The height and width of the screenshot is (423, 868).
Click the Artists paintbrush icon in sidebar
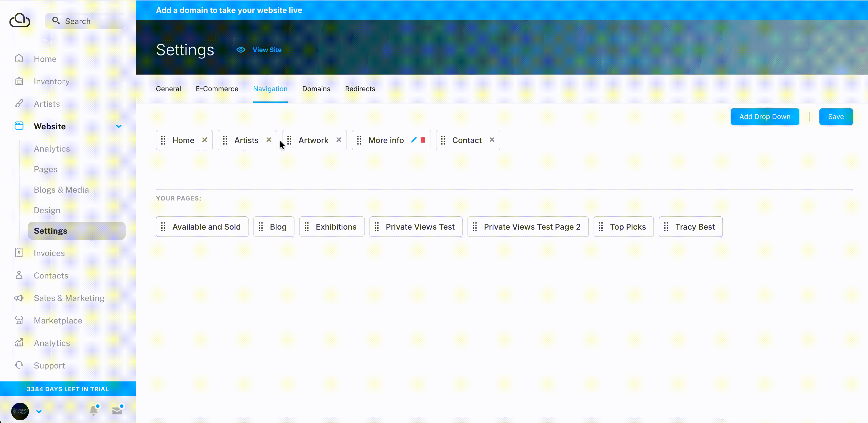[x=19, y=103]
